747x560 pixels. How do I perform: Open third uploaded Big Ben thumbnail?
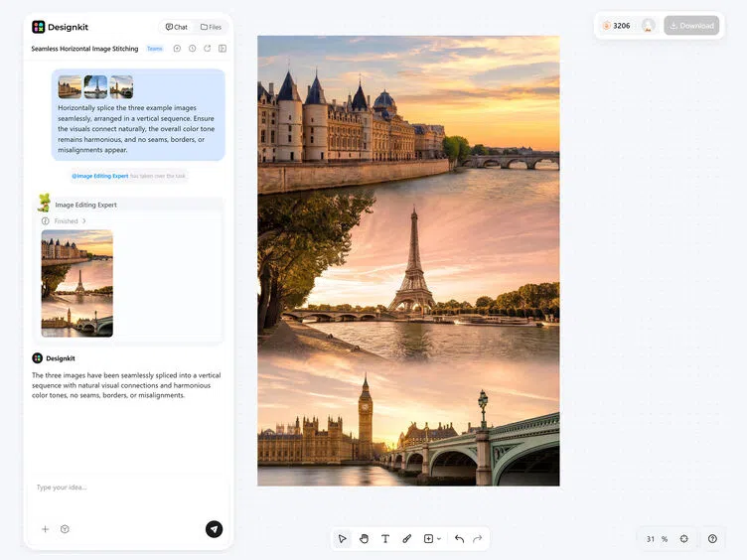point(121,87)
